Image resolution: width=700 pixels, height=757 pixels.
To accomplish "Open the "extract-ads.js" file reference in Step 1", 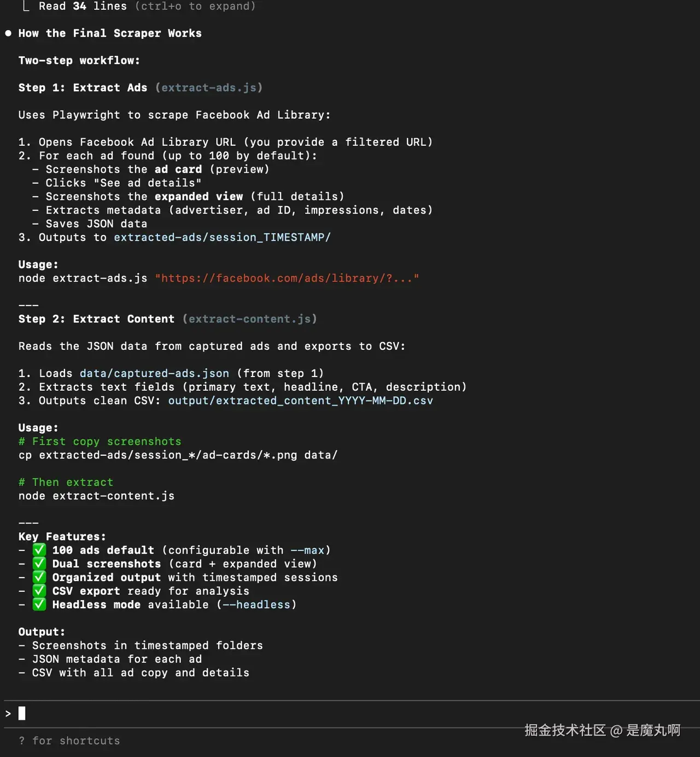I will point(209,87).
